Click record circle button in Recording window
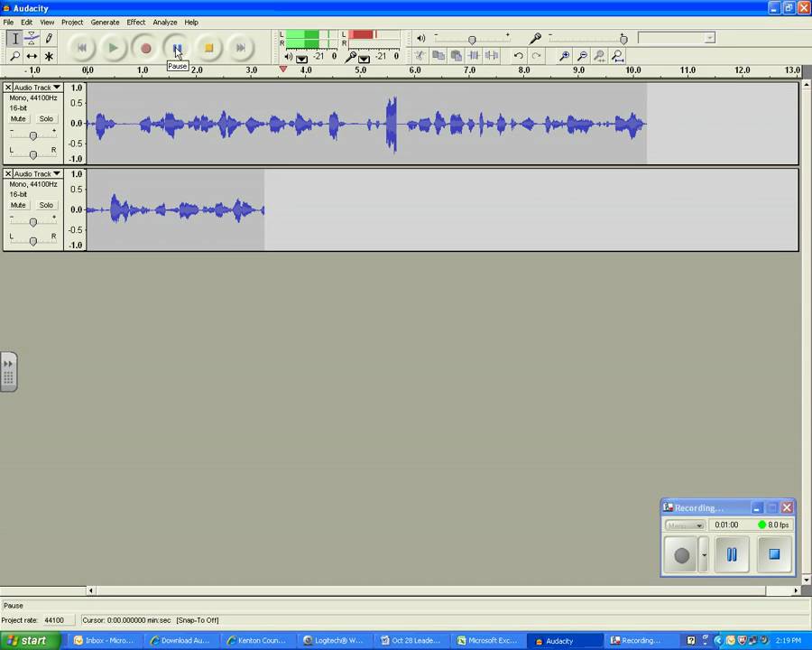 click(681, 555)
